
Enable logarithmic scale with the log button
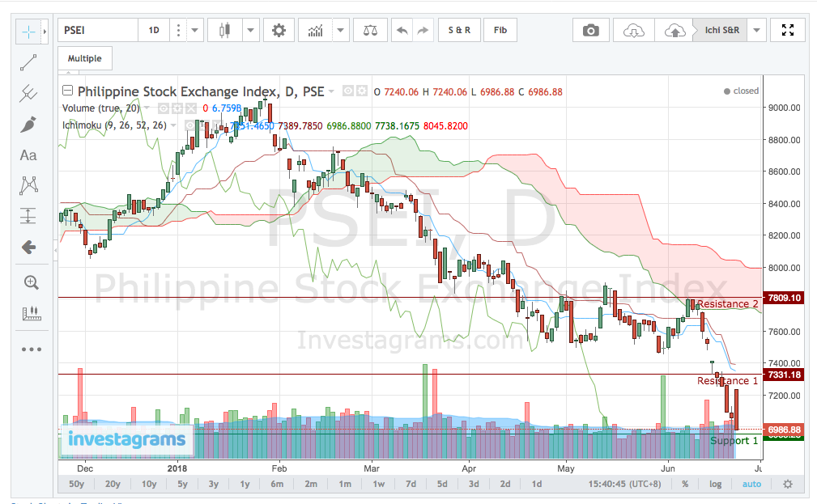pyautogui.click(x=715, y=484)
